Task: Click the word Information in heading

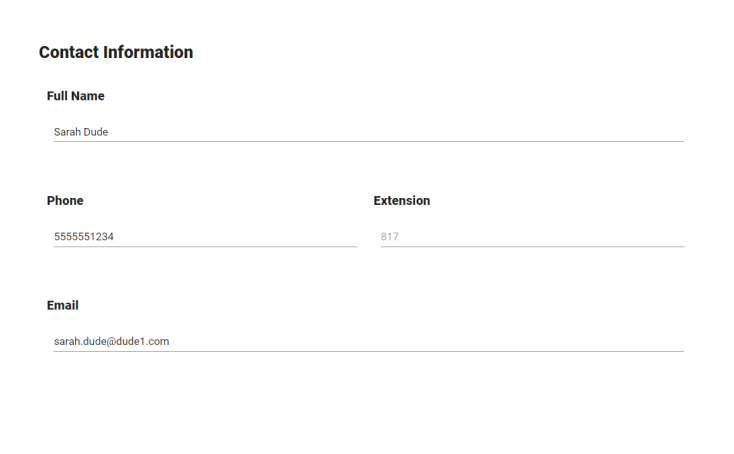Action: coord(148,52)
